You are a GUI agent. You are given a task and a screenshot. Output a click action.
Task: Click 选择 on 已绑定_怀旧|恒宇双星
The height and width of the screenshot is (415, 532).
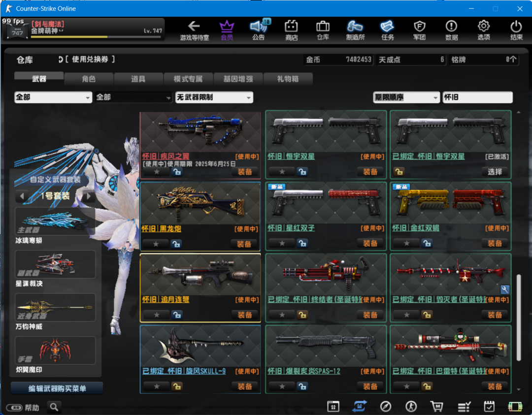coord(495,172)
